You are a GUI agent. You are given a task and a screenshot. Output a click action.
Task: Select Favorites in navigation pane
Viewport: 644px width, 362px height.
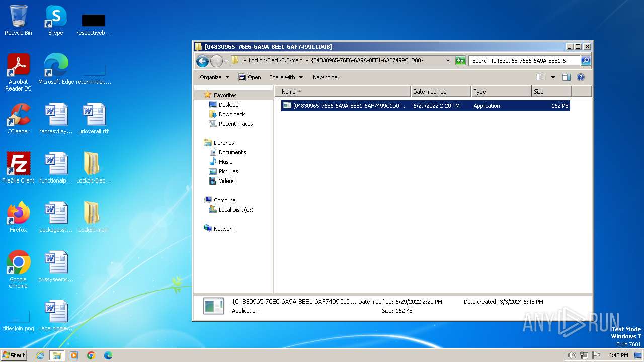pos(225,95)
